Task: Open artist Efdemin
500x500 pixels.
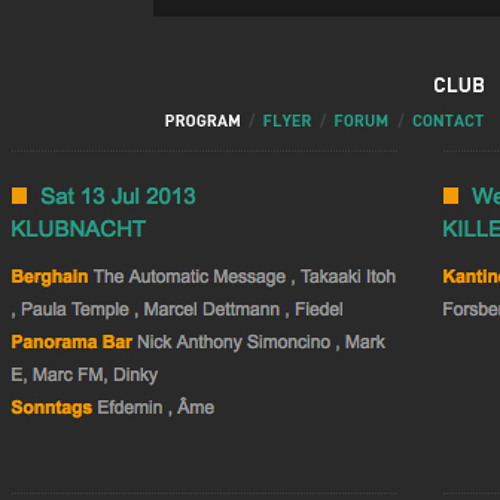Action: [130, 408]
